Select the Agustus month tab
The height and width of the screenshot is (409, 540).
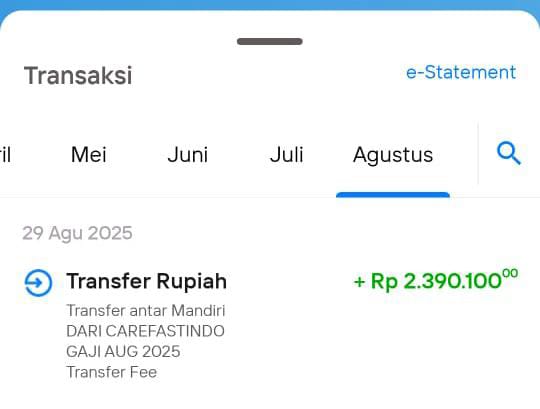coord(393,155)
